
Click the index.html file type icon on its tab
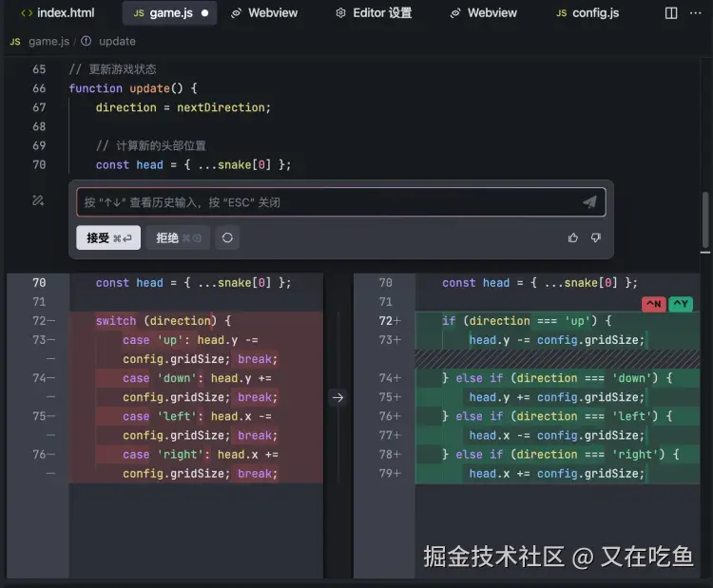click(x=27, y=12)
